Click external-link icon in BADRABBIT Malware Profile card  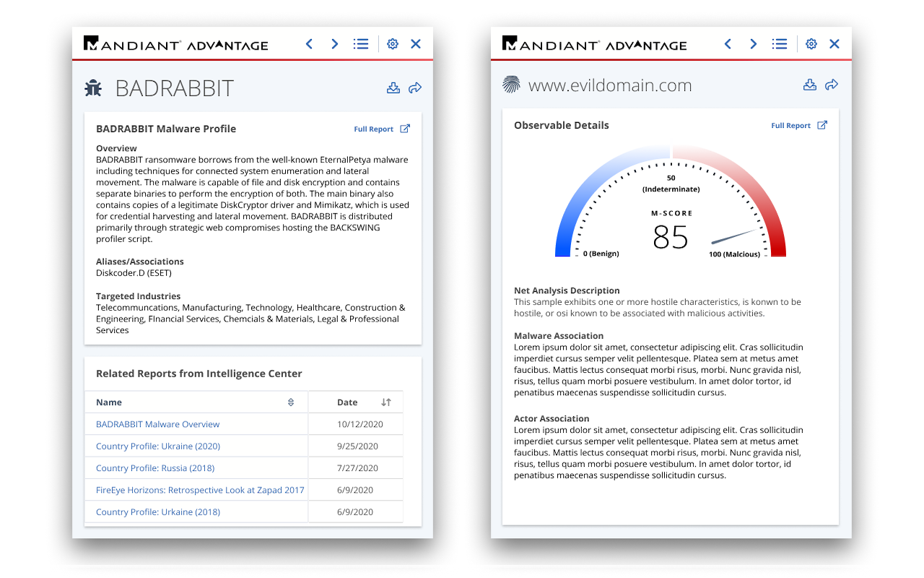pos(405,129)
